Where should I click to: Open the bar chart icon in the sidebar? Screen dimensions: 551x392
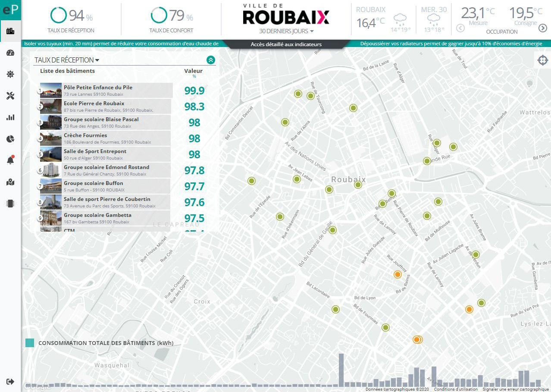pyautogui.click(x=10, y=117)
